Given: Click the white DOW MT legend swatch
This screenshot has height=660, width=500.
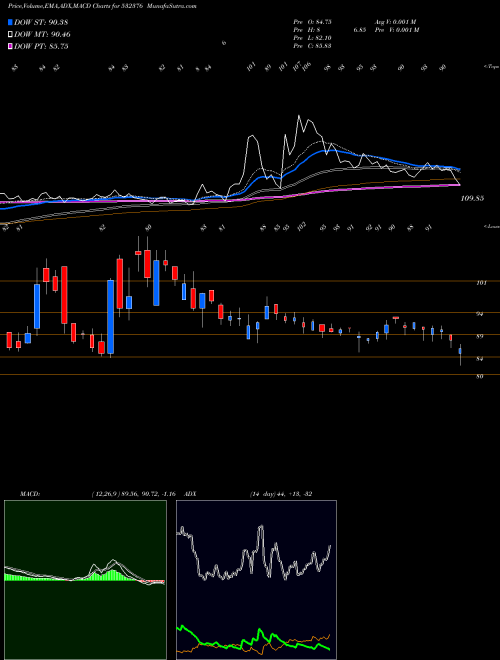Looking at the screenshot, I should pyautogui.click(x=10, y=35).
